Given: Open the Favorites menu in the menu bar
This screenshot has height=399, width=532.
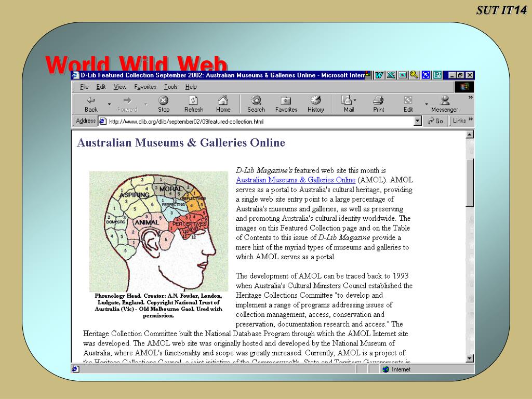Looking at the screenshot, I should click(x=145, y=87).
